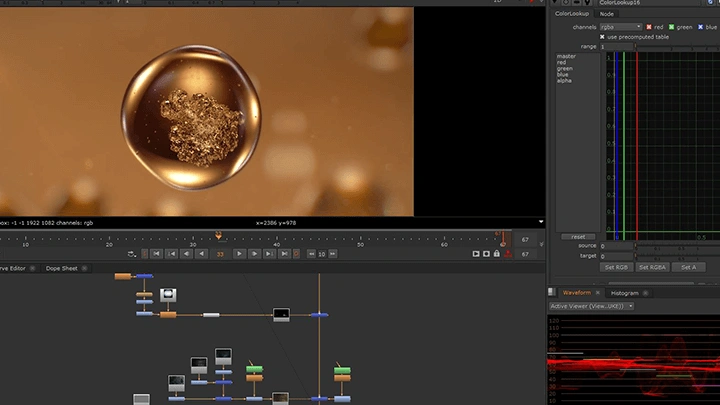Viewport: 720px width, 405px height.
Task: Switch to the Histogram tab
Action: tap(624, 293)
